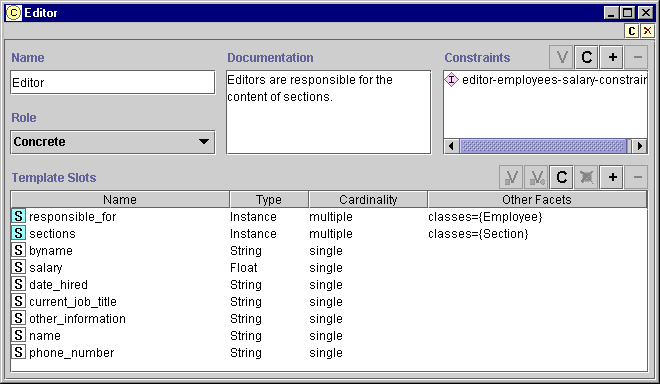Click the S icon of sections slot
The image size is (660, 384).
(19, 233)
